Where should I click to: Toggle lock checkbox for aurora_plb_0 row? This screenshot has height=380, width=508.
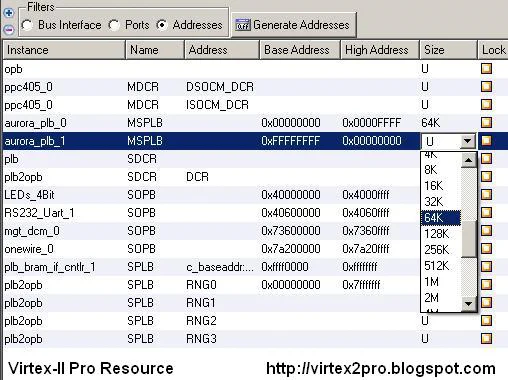(x=486, y=122)
